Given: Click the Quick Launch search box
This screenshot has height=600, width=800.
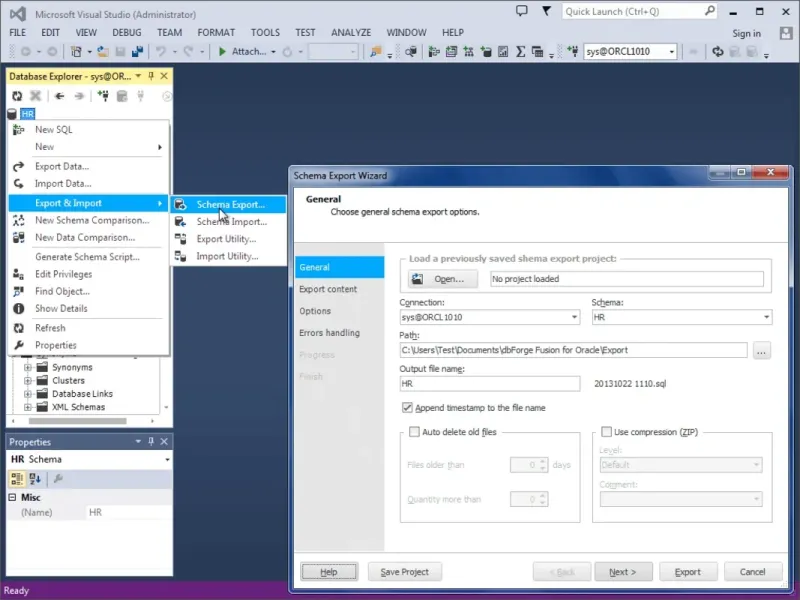Looking at the screenshot, I should click(640, 11).
